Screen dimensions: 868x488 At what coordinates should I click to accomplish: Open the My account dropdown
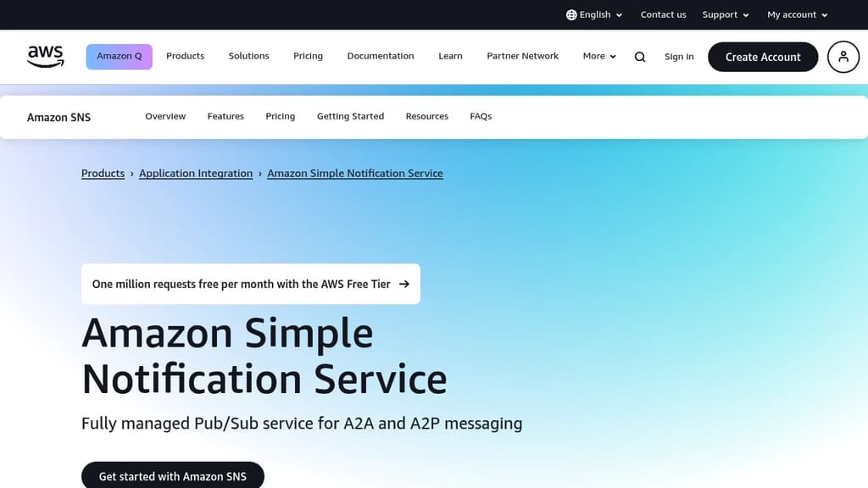click(x=797, y=15)
